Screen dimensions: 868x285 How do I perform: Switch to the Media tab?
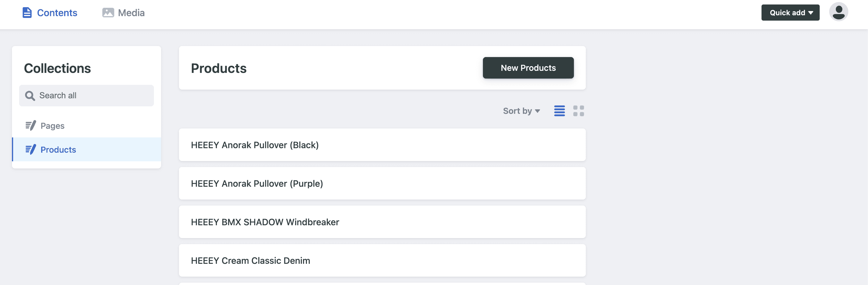tap(131, 12)
